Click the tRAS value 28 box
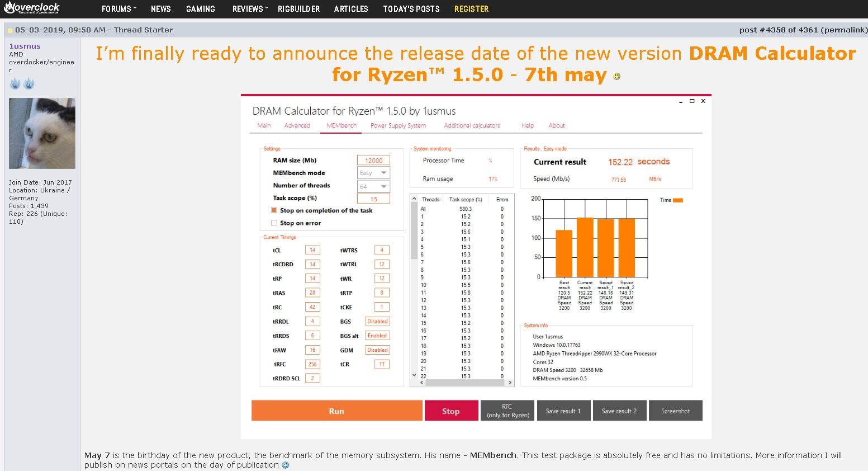 tap(312, 293)
